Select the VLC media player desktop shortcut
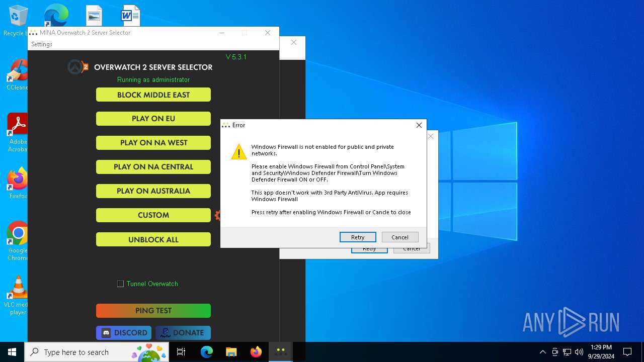Viewport: 644px width, 362px height. 18,296
